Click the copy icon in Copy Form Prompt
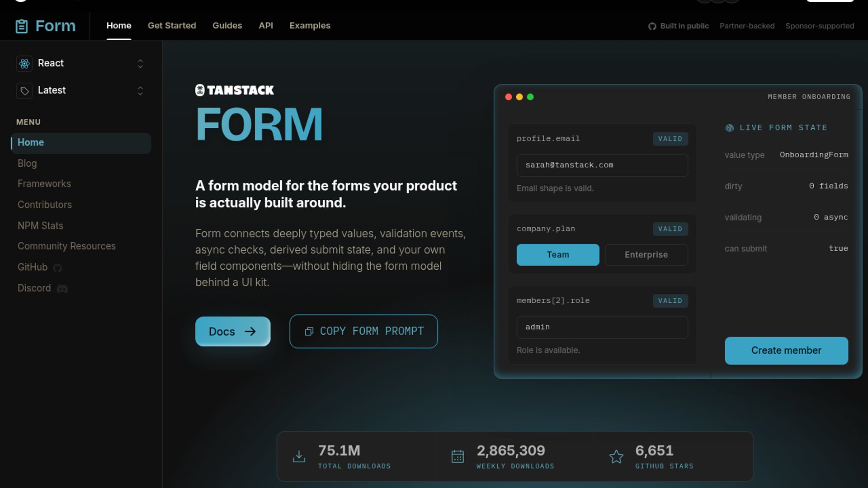The image size is (868, 488). [x=309, y=332]
